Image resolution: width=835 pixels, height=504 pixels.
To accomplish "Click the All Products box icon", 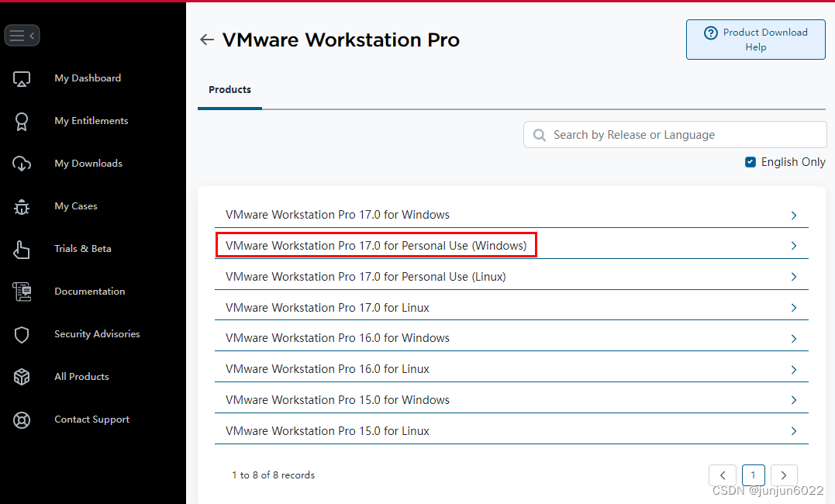I will [x=21, y=377].
